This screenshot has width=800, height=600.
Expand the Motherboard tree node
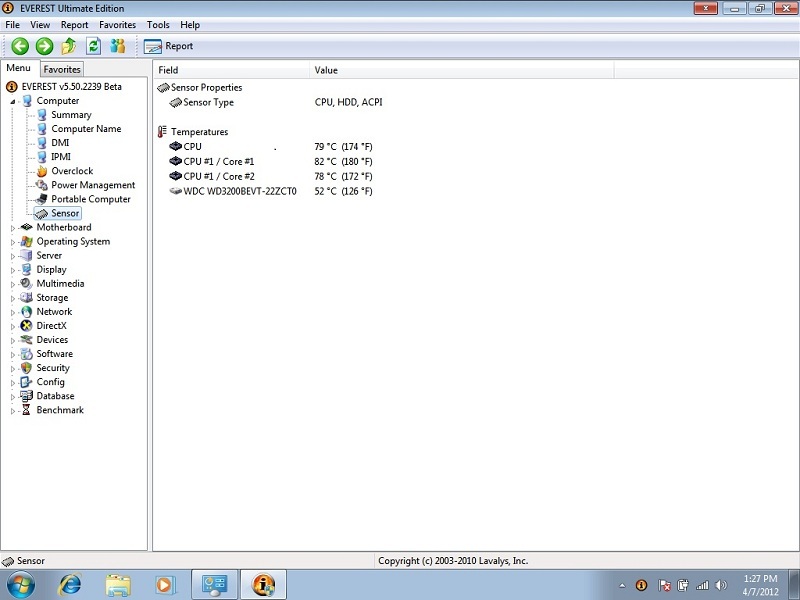coord(13,228)
